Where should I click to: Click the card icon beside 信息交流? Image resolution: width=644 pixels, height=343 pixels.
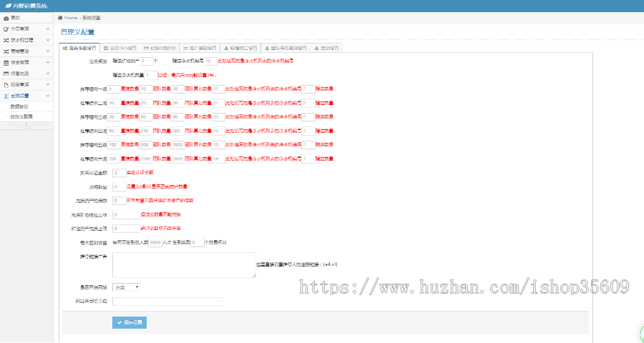tap(6, 74)
